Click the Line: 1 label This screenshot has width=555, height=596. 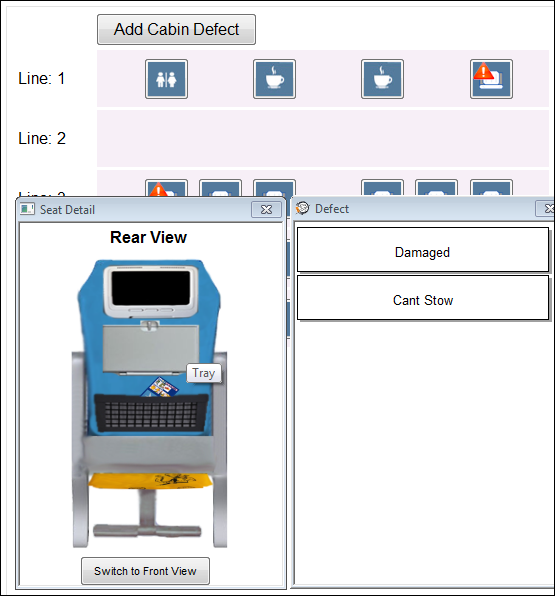coord(42,79)
